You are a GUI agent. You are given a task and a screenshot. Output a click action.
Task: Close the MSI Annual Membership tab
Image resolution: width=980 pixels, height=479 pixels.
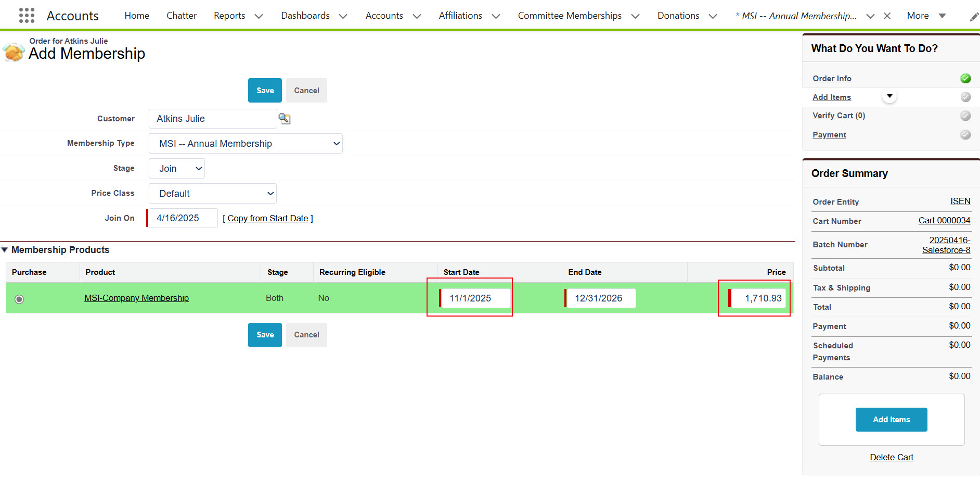pos(887,16)
